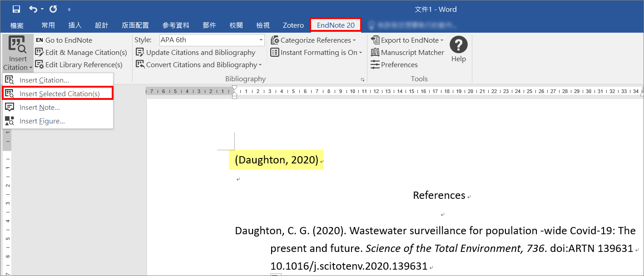Open the Style APA 6th combo box
Screen dimensions: 644x276
212,40
